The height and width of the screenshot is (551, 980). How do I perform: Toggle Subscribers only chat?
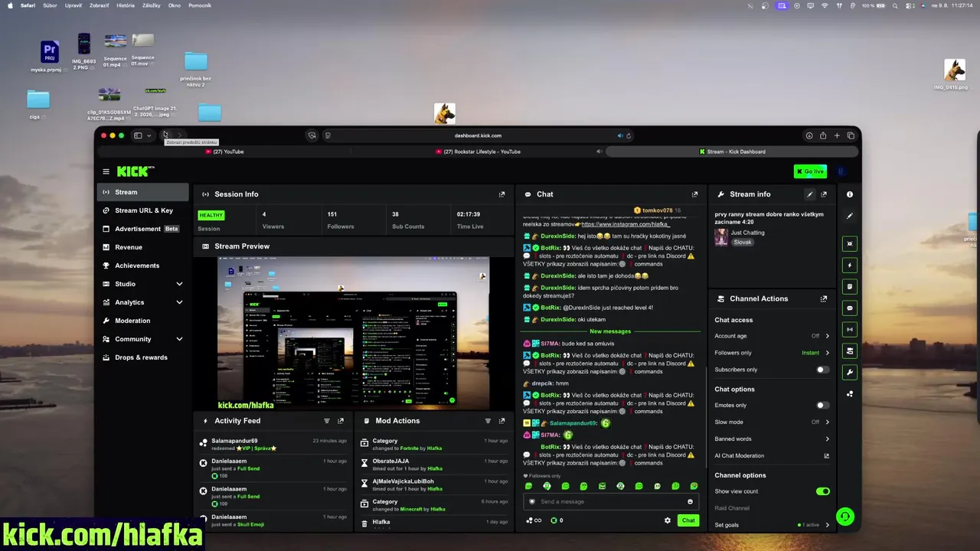coord(822,370)
